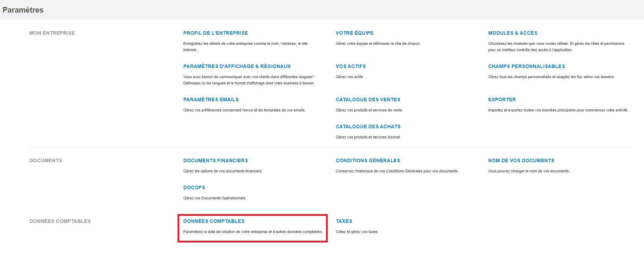644x253 pixels.
Task: Click the grey Données comptables section label
Action: click(60, 221)
